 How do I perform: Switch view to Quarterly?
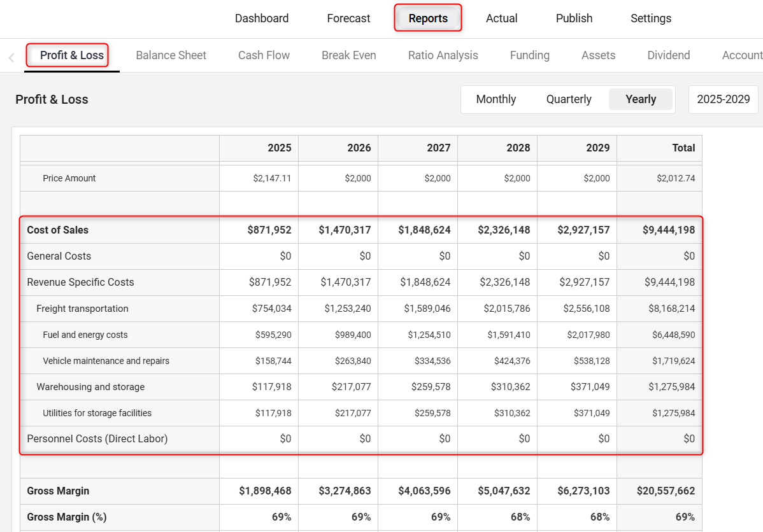click(x=569, y=99)
